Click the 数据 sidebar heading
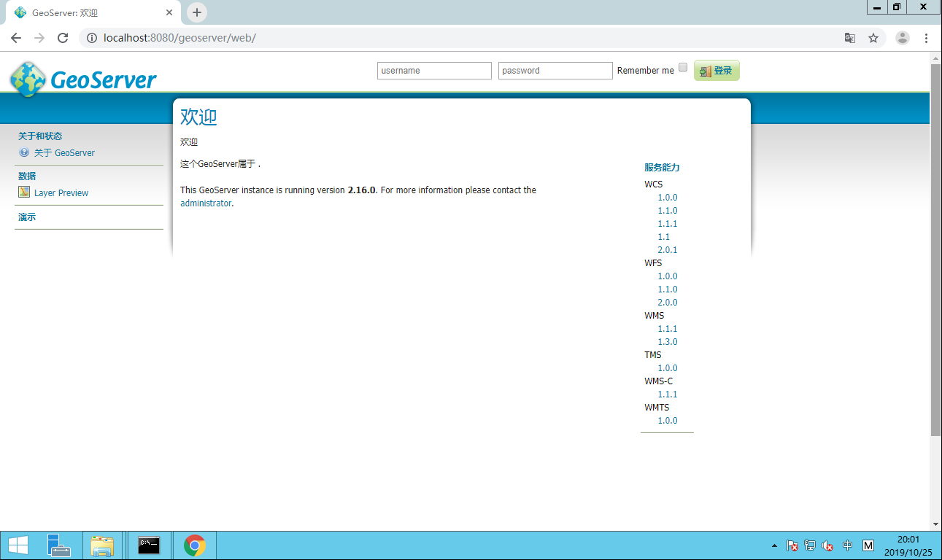 pyautogui.click(x=27, y=176)
